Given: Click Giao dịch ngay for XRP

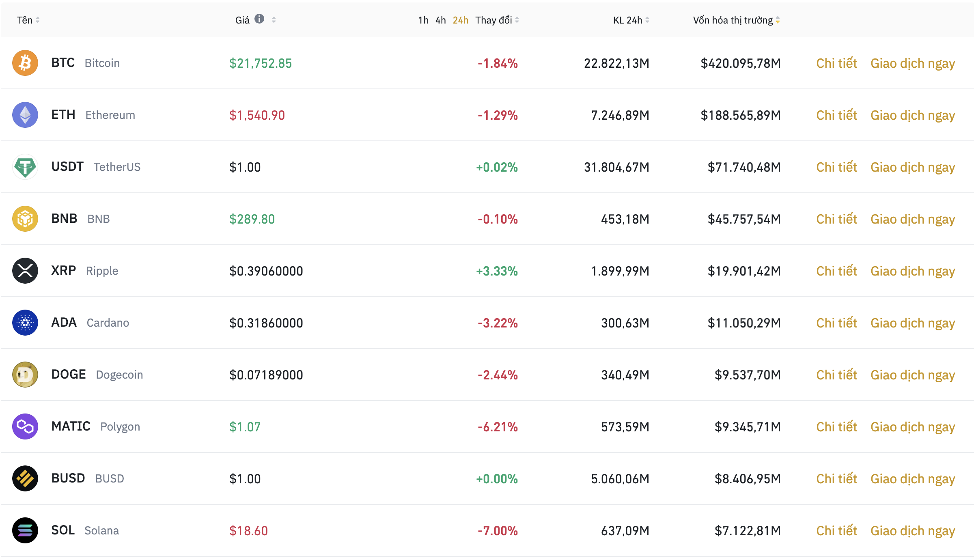Looking at the screenshot, I should [x=913, y=272].
